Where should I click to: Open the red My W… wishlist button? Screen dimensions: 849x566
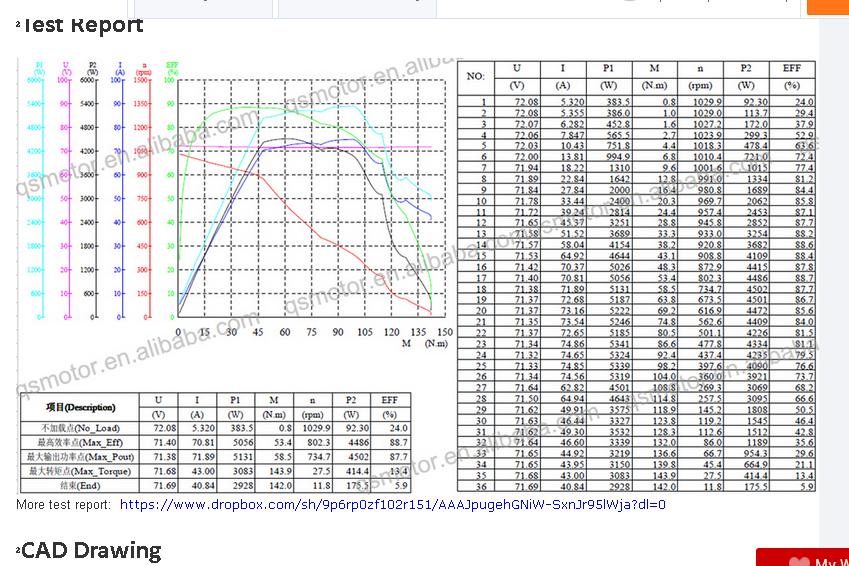(802, 557)
